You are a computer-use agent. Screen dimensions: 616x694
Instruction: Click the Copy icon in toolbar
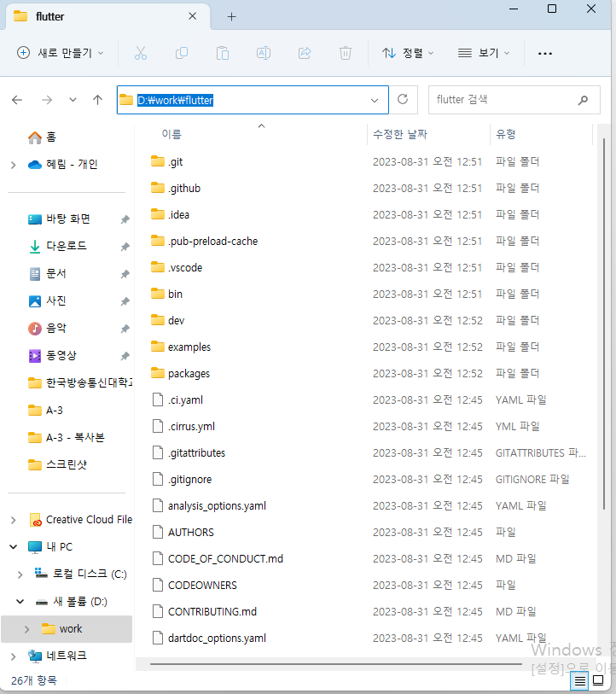click(x=182, y=53)
